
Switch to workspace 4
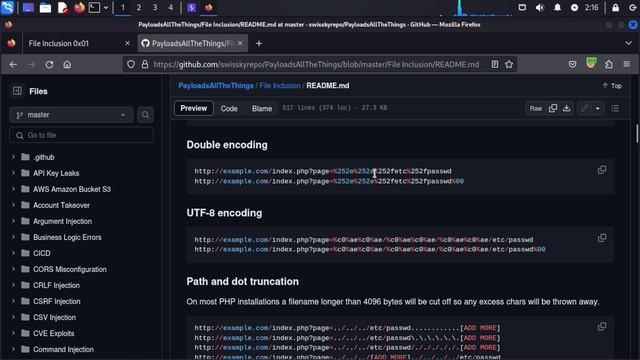(x=171, y=7)
